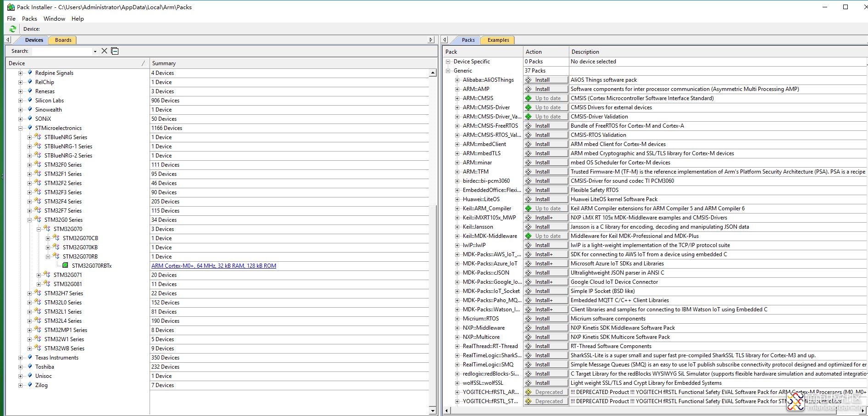Collapse the Generic packs group
This screenshot has height=416, width=868.
[x=448, y=71]
